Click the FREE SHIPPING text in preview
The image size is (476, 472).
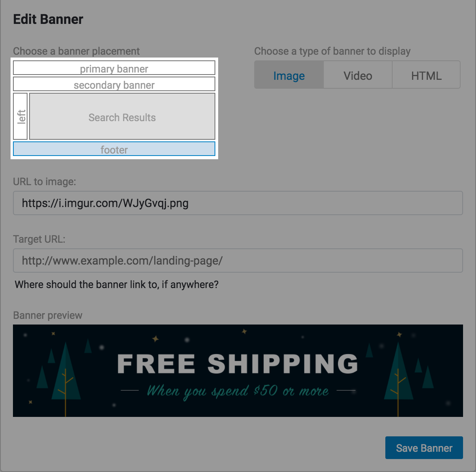coord(238,364)
